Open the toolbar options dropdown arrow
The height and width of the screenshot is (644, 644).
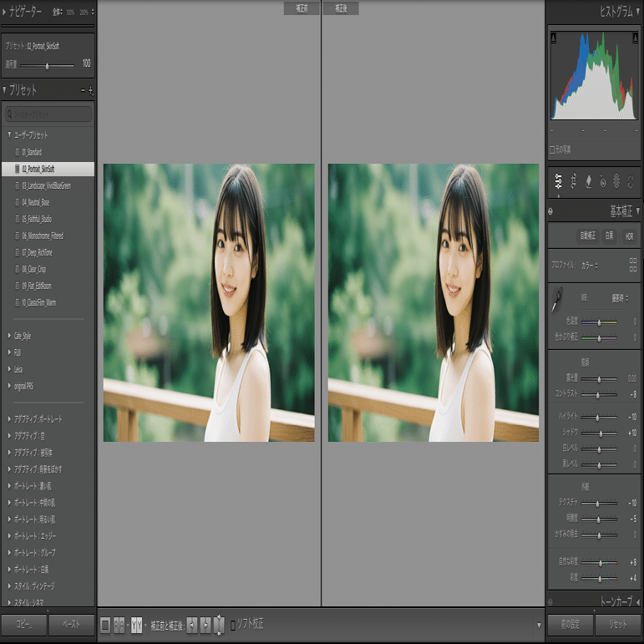pos(539,626)
